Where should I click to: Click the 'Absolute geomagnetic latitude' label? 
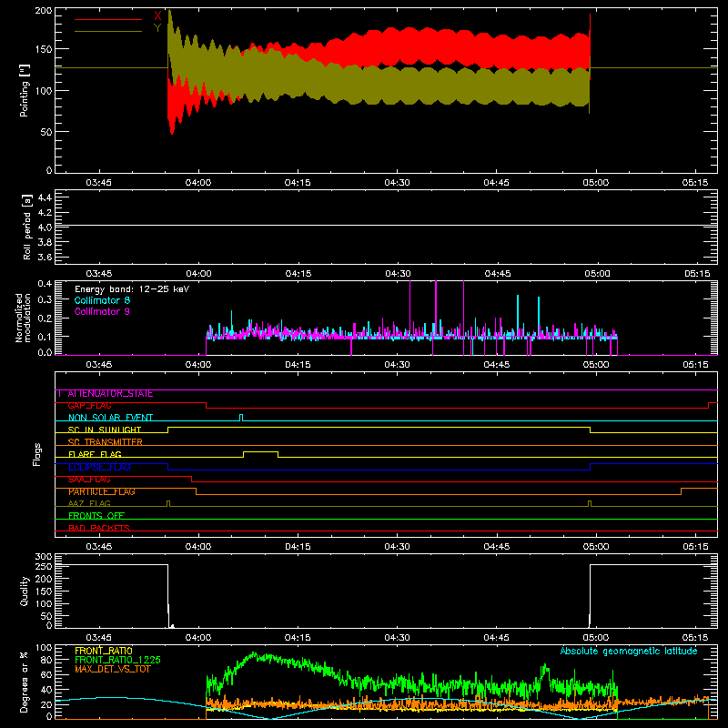pyautogui.click(x=629, y=651)
